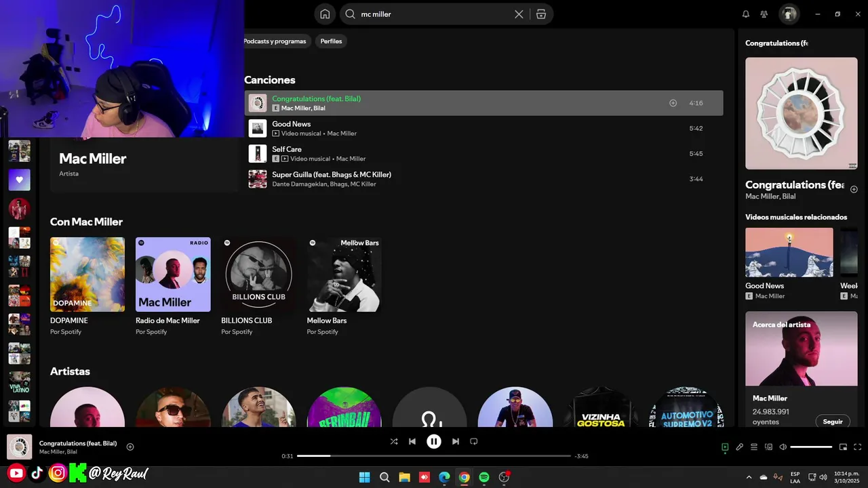The height and width of the screenshot is (488, 868).
Task: Open system volume tray icon
Action: pos(823,477)
